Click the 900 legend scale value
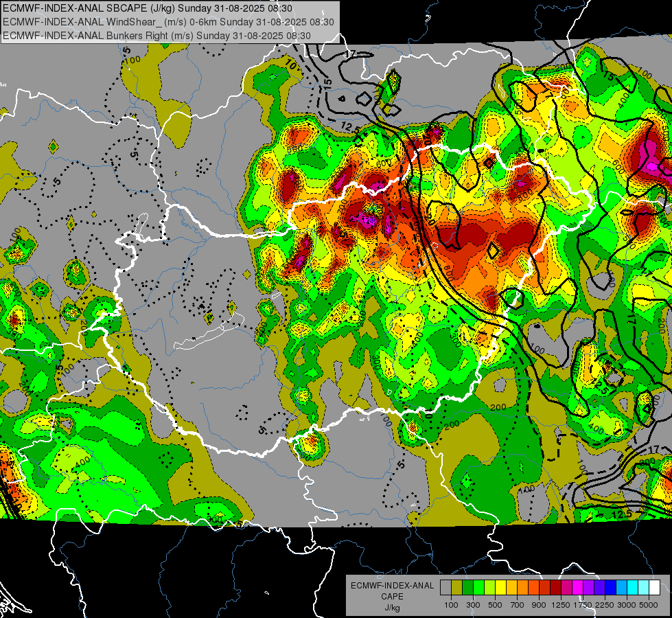 click(x=539, y=606)
